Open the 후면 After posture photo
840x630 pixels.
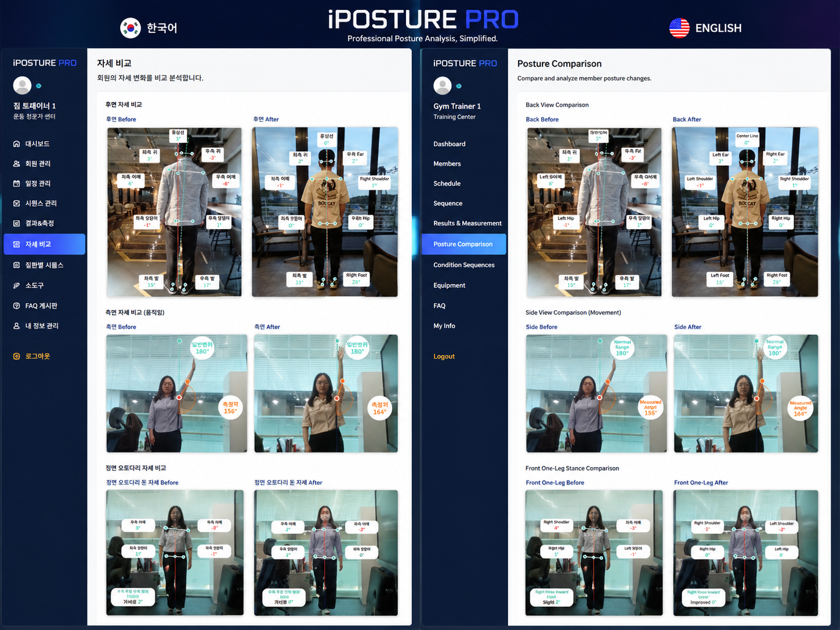[x=325, y=212]
